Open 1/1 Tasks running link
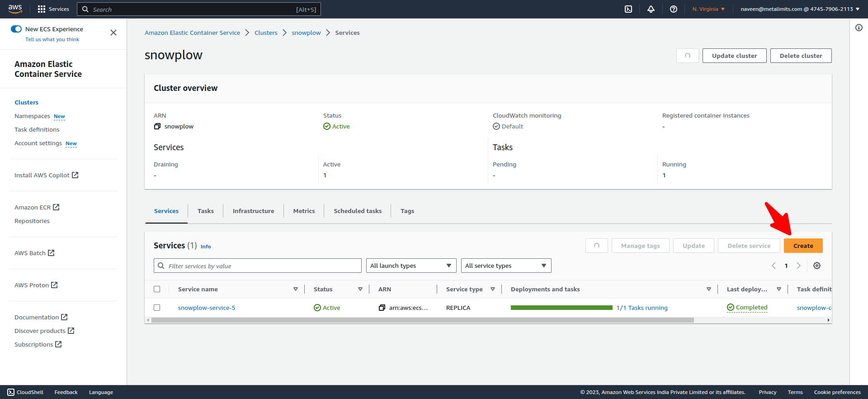The width and height of the screenshot is (868, 399). point(642,308)
